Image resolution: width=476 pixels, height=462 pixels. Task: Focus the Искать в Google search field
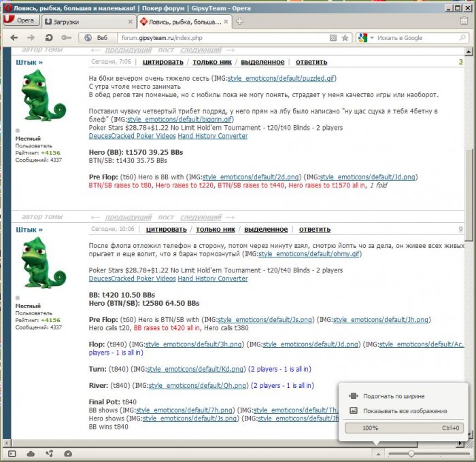pos(418,38)
